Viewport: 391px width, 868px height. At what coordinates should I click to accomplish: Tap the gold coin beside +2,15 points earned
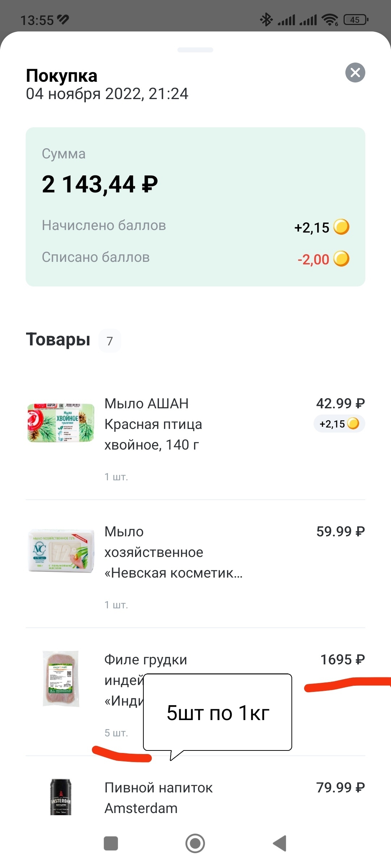(x=341, y=227)
